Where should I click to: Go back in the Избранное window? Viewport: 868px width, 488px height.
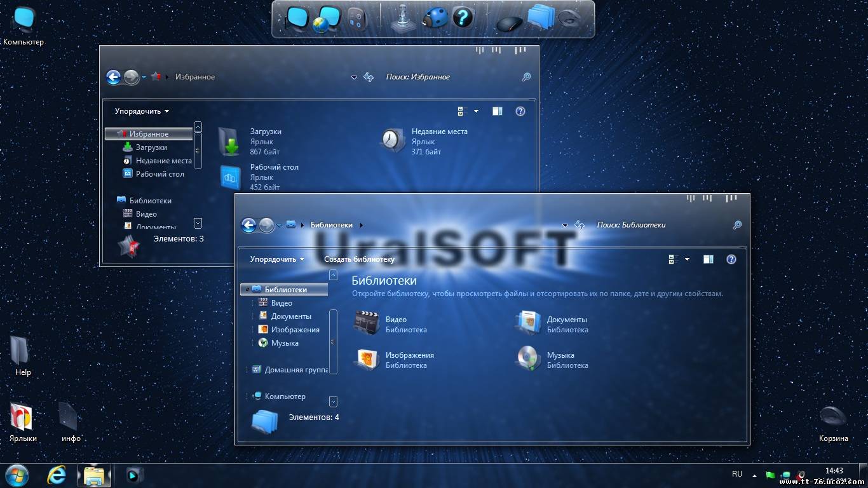coord(113,77)
